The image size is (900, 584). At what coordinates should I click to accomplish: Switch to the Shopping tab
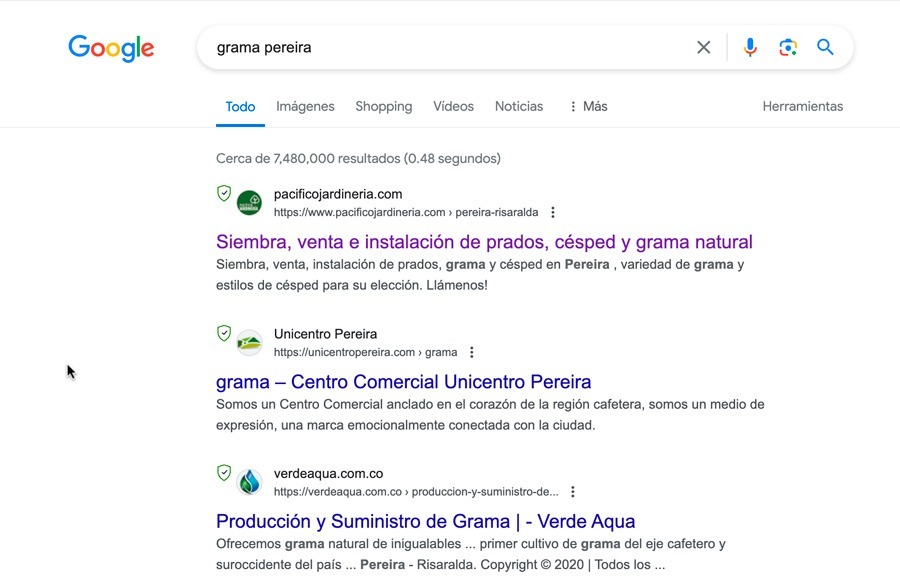pos(383,107)
